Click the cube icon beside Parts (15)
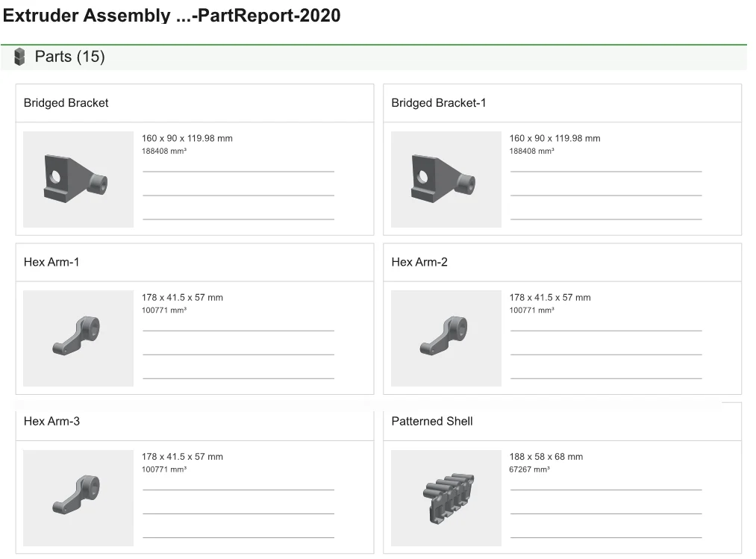Viewport: 756px width, 559px height. click(x=19, y=57)
